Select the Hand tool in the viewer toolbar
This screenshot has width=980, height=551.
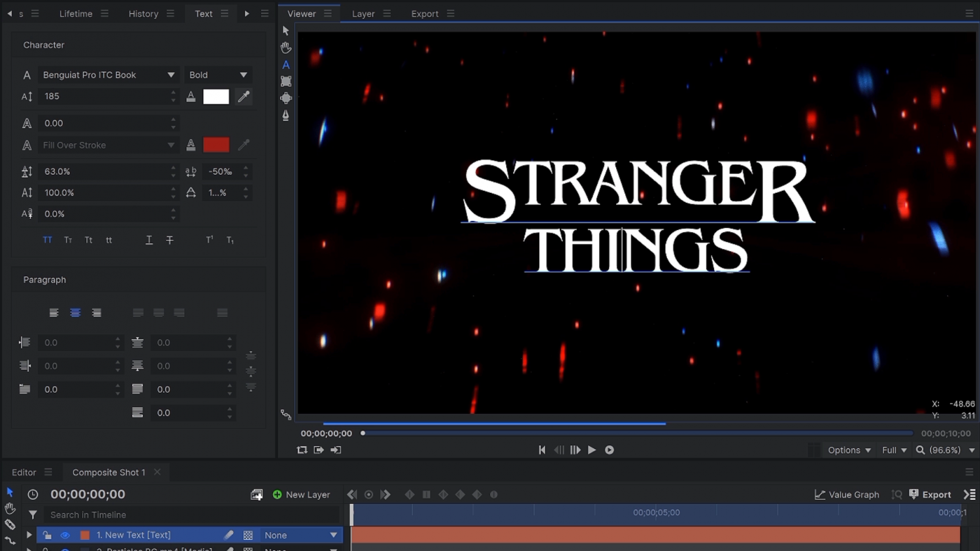point(286,48)
